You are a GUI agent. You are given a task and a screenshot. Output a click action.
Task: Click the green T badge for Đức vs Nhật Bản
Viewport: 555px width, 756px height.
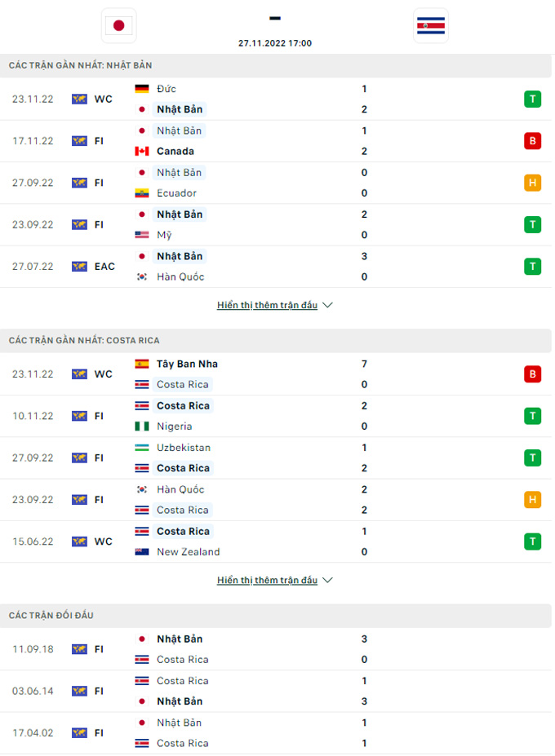532,99
